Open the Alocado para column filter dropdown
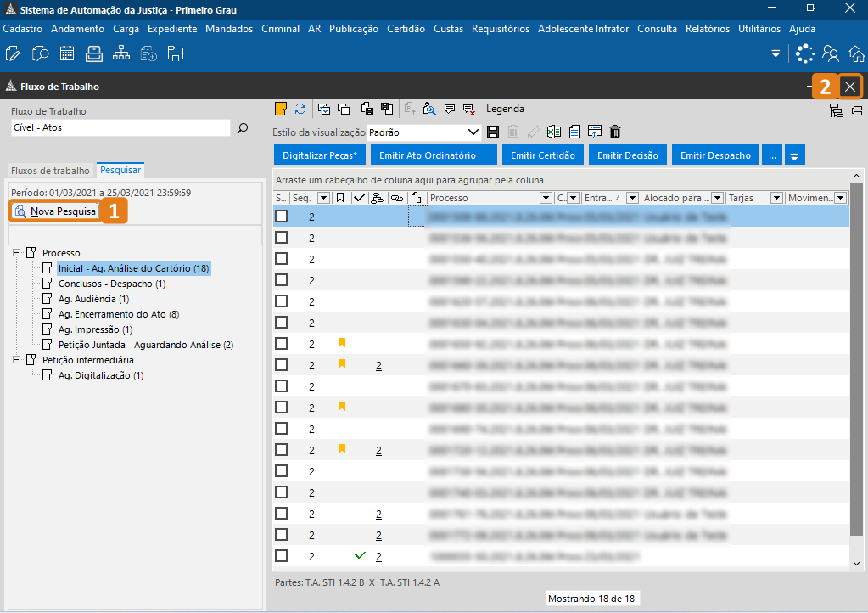 [x=718, y=198]
